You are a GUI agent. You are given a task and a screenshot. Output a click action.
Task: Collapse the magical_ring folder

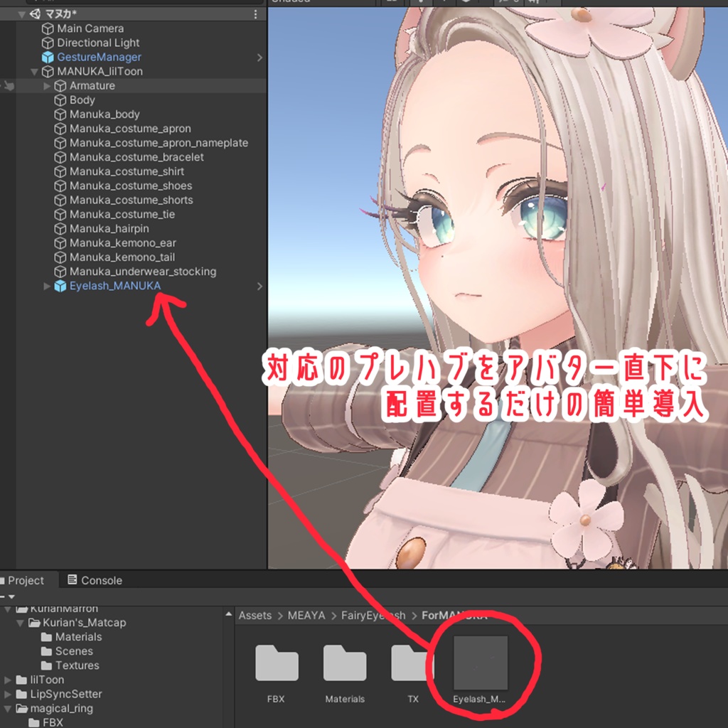click(8, 709)
